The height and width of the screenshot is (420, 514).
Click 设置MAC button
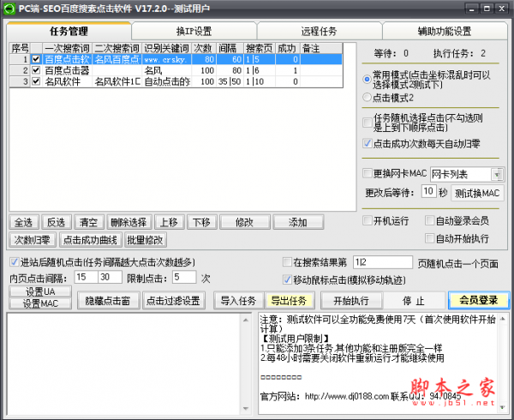pyautogui.click(x=40, y=303)
